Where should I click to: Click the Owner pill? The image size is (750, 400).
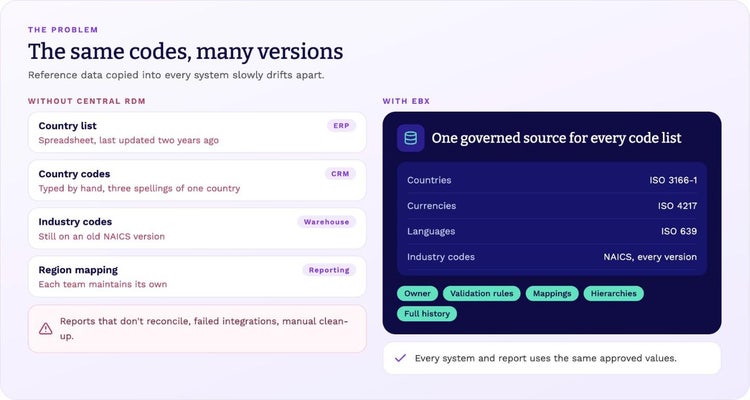pyautogui.click(x=417, y=293)
